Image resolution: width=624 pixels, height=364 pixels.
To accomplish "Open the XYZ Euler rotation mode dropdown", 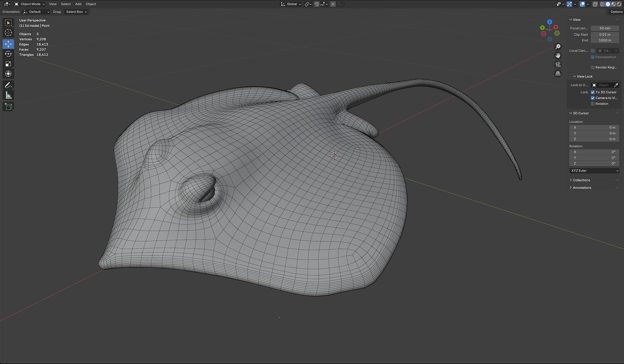I will pyautogui.click(x=594, y=171).
